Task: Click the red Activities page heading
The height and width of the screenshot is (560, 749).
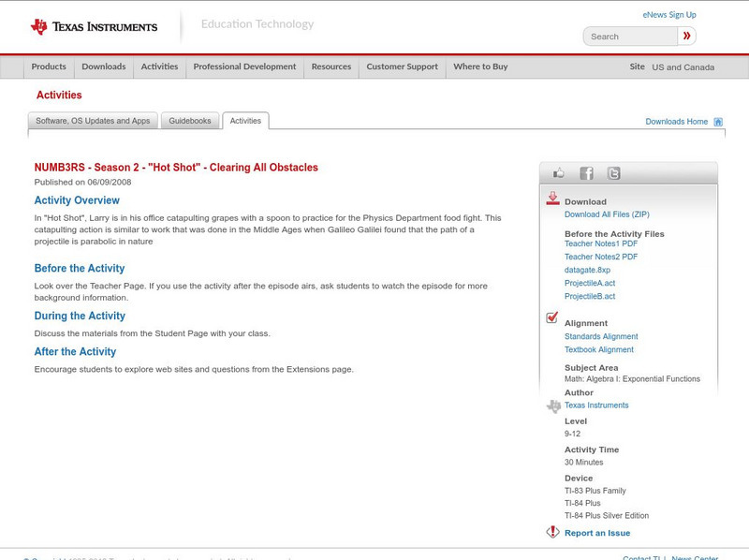Action: coord(59,96)
